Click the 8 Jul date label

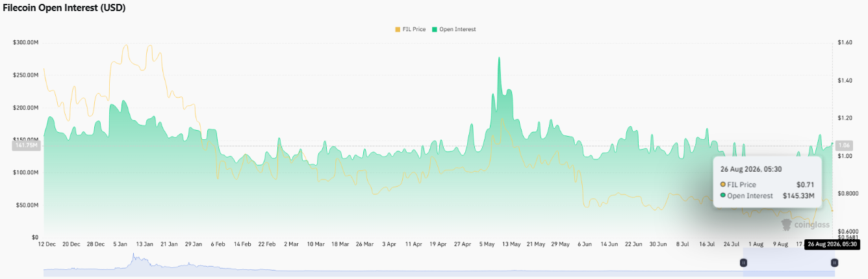coord(682,245)
